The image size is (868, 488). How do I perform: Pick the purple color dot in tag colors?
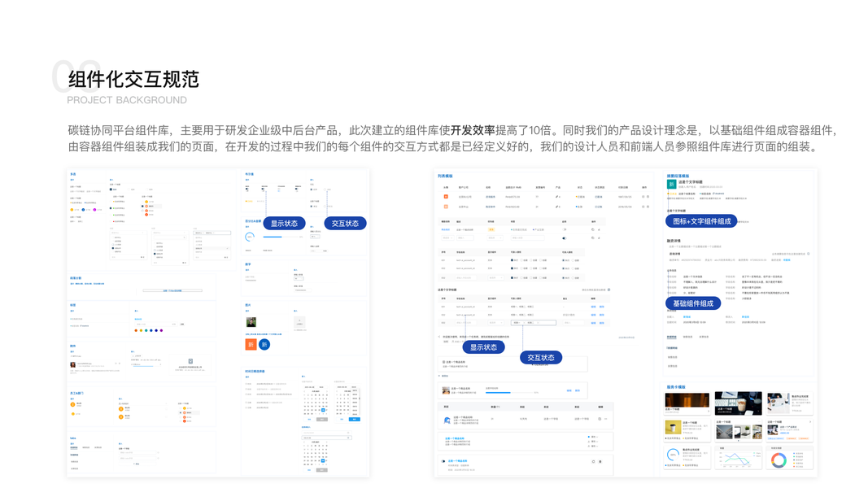coord(161,330)
